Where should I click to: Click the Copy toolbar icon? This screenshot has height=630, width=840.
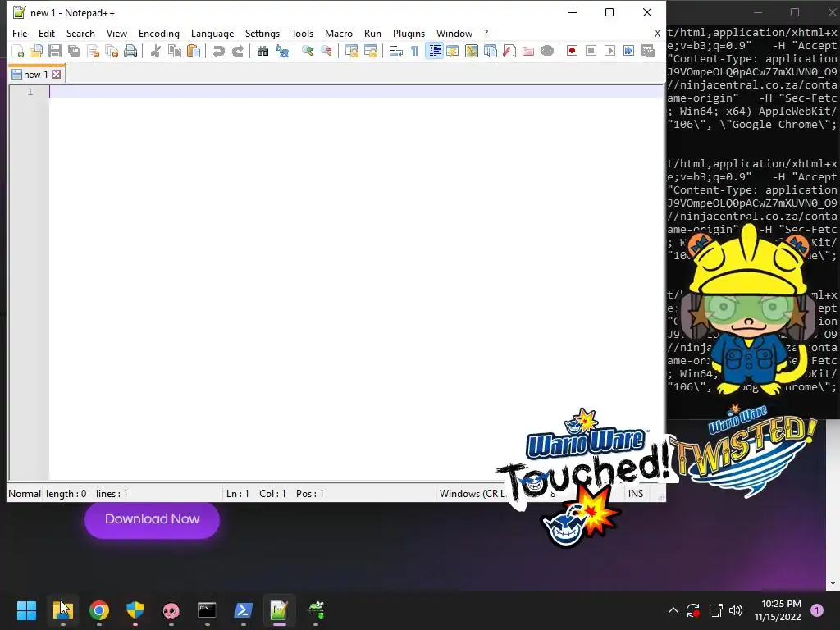pyautogui.click(x=175, y=51)
